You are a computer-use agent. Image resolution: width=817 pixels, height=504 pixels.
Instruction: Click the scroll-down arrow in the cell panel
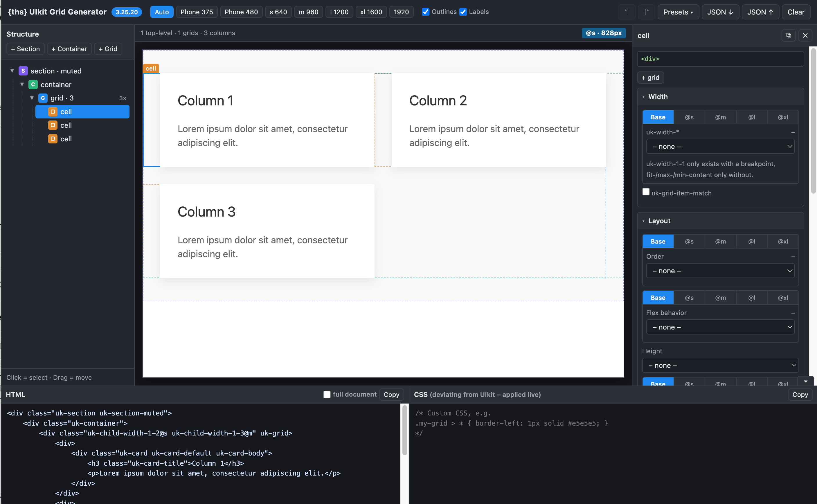click(806, 381)
